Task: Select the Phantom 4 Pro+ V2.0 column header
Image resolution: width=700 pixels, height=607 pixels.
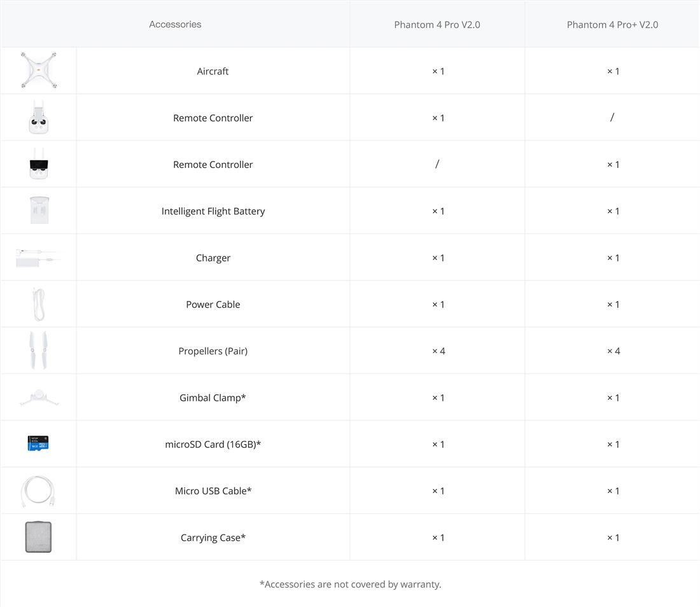Action: [612, 25]
